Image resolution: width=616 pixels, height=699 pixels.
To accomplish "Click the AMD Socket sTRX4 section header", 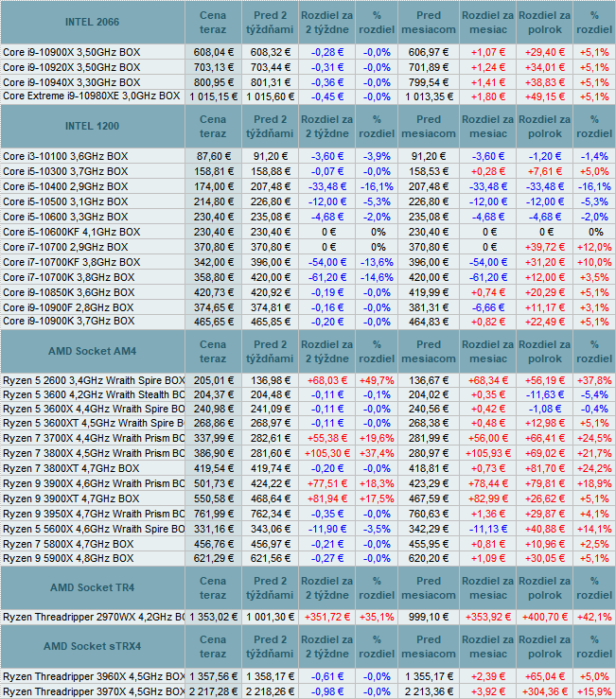I will pos(92,647).
